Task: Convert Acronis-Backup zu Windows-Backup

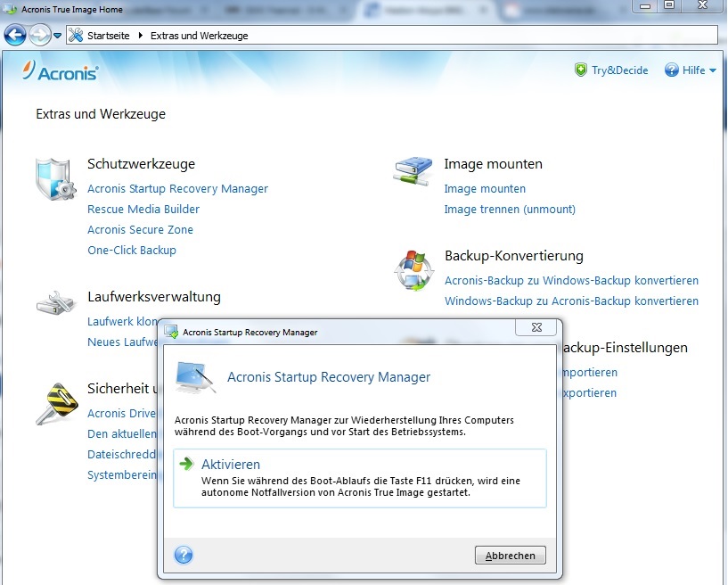Action: pos(571,281)
